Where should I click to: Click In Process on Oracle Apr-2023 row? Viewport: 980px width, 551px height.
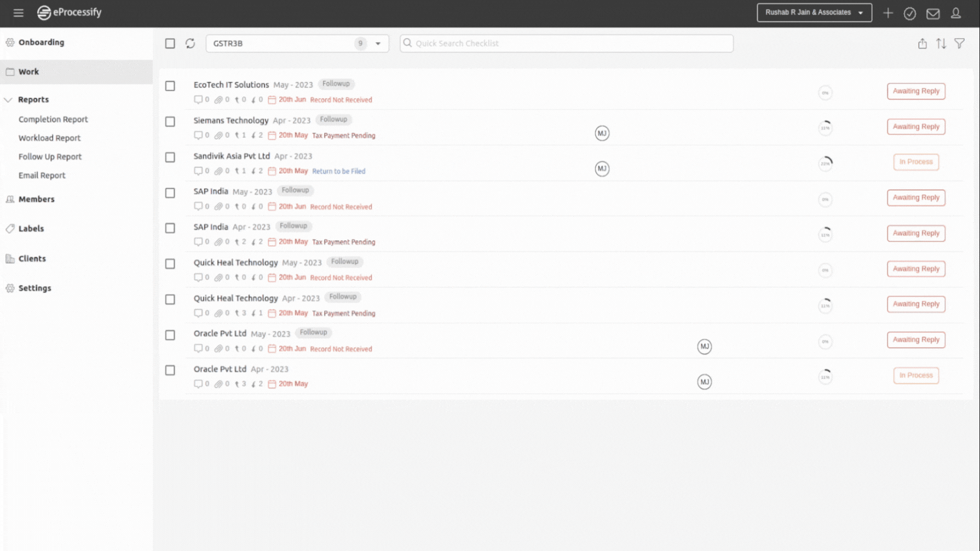tap(916, 375)
